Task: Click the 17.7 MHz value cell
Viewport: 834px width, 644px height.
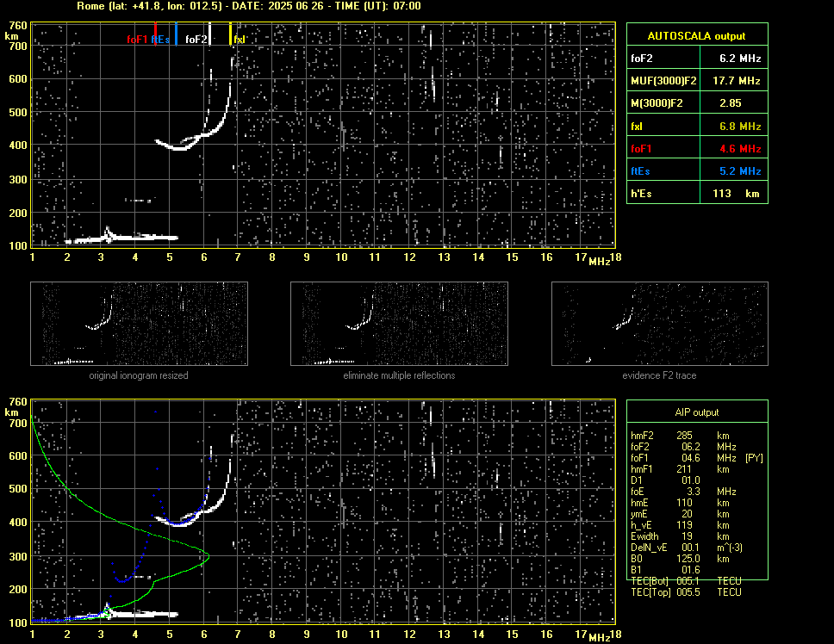Action: (734, 80)
